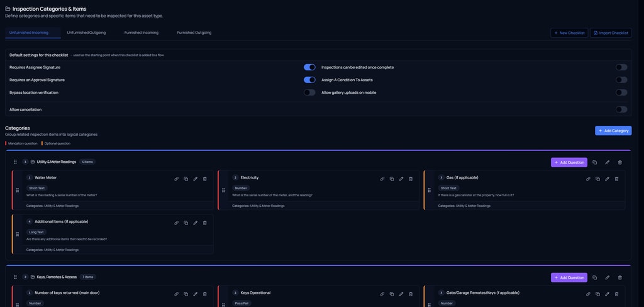Delete the Electricity question
The width and height of the screenshot is (644, 307).
[x=411, y=179]
